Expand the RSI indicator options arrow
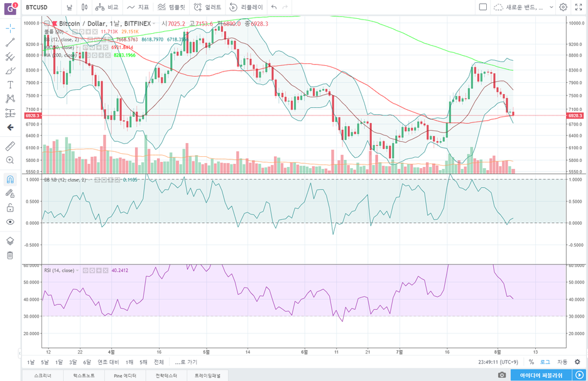This screenshot has width=588, height=381. (x=78, y=271)
